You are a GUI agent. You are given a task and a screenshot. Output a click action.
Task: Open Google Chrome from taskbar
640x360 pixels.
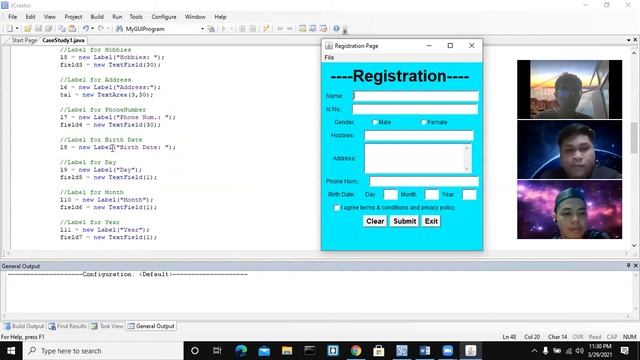tap(356, 351)
